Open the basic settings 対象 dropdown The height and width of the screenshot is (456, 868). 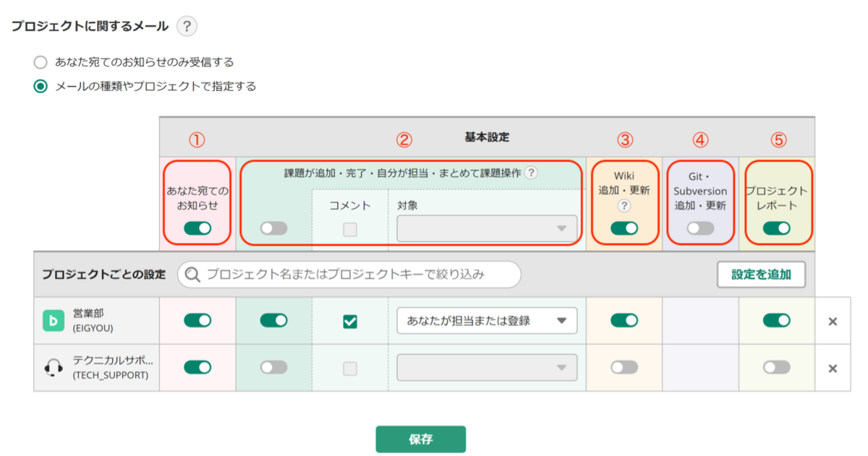(487, 228)
